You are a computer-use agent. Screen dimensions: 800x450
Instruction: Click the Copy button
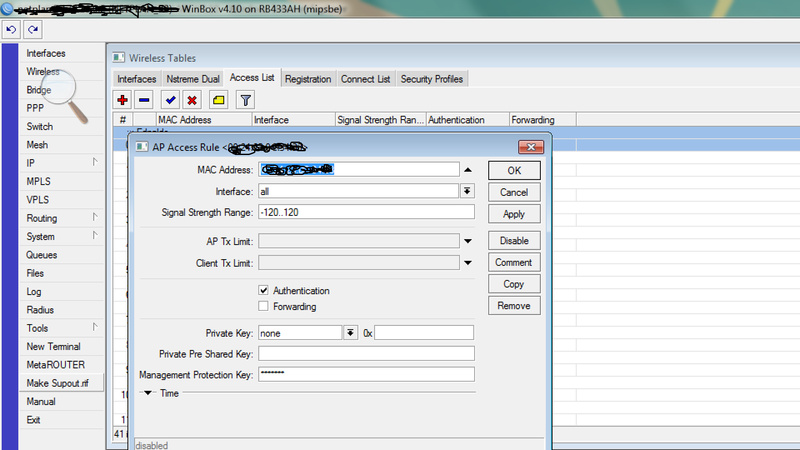514,284
